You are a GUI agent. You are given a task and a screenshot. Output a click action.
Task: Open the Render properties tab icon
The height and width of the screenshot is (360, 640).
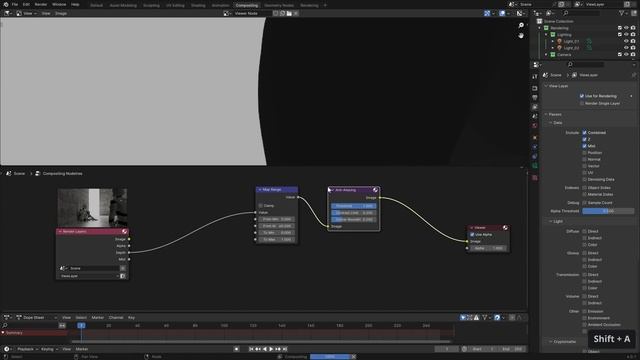tap(535, 88)
